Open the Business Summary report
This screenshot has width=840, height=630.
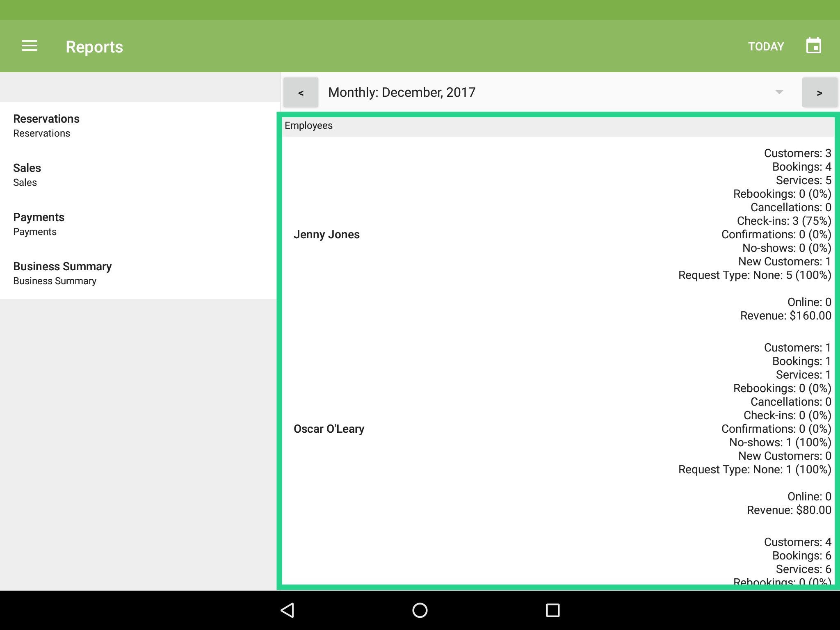coord(62,273)
